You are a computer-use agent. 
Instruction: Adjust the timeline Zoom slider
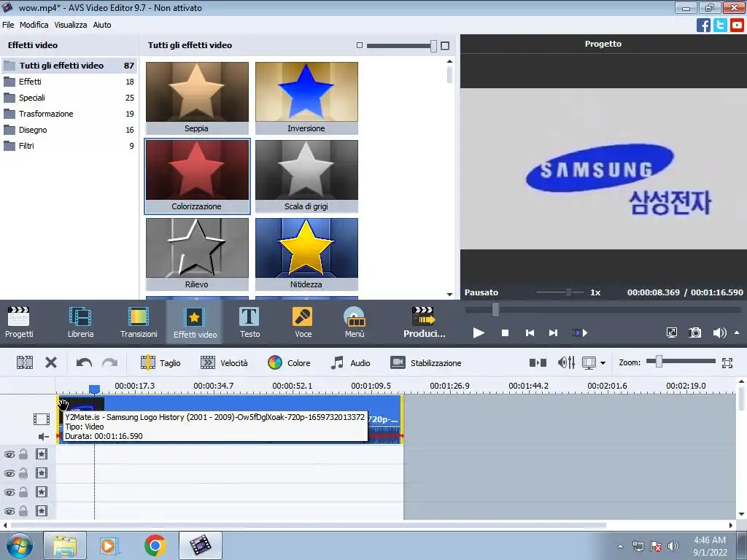[659, 362]
